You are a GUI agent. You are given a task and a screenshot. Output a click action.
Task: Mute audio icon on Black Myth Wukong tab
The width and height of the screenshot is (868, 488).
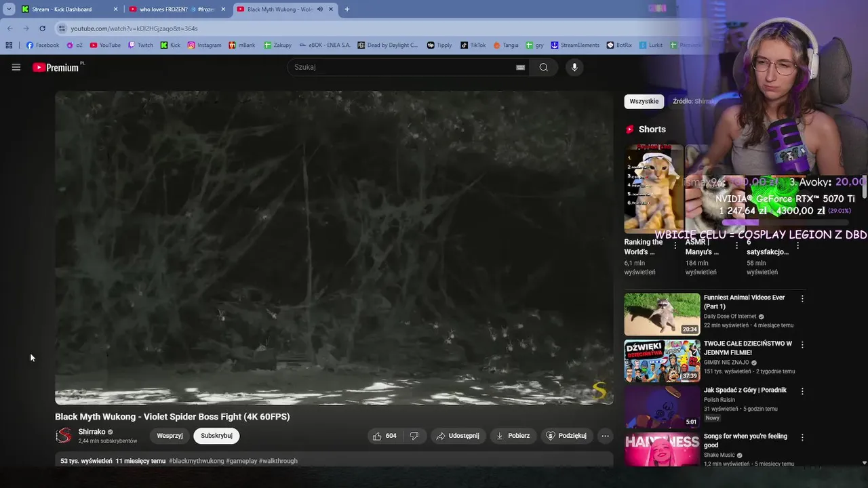pyautogui.click(x=320, y=9)
